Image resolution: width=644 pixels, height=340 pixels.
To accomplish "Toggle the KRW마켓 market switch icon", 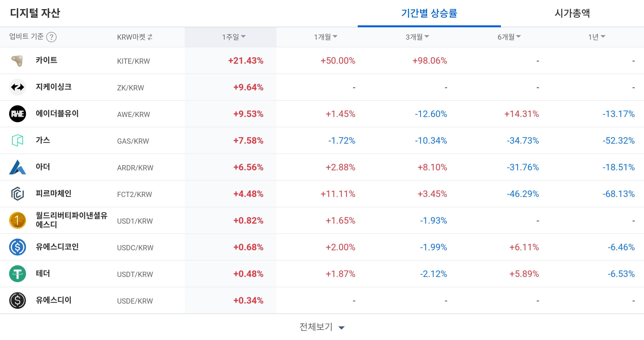I will [x=150, y=37].
